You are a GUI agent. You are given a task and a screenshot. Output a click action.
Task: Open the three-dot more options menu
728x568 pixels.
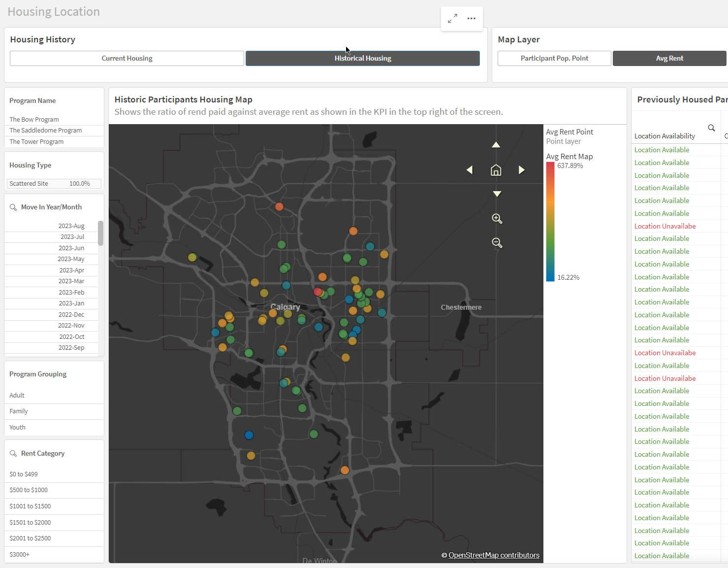[471, 19]
